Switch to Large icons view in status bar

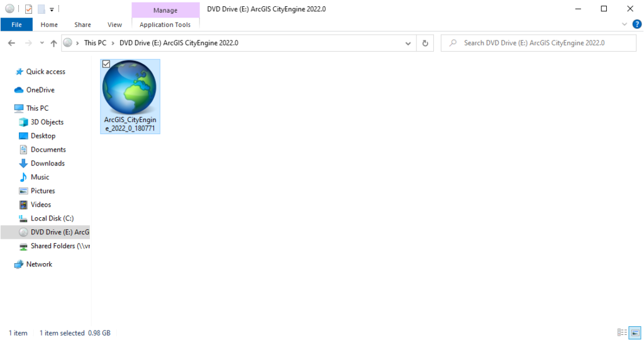click(635, 332)
